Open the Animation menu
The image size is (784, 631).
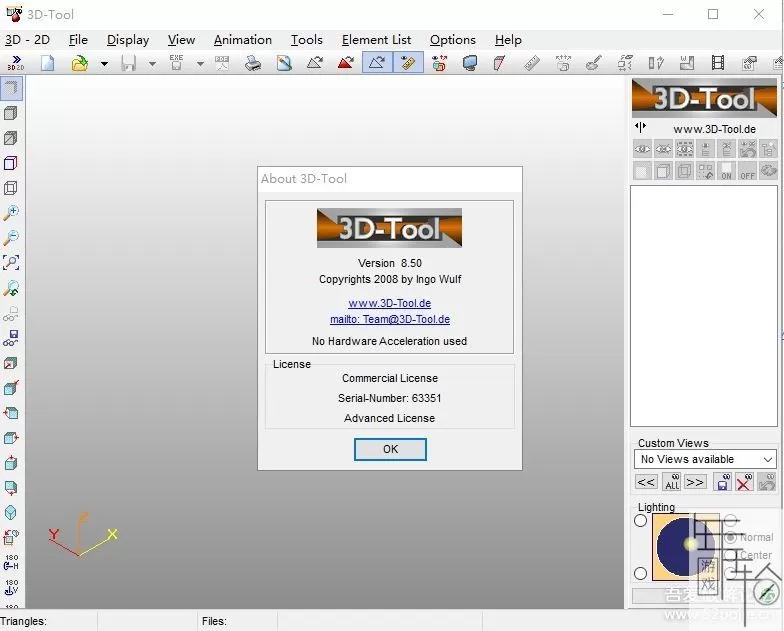coord(243,40)
